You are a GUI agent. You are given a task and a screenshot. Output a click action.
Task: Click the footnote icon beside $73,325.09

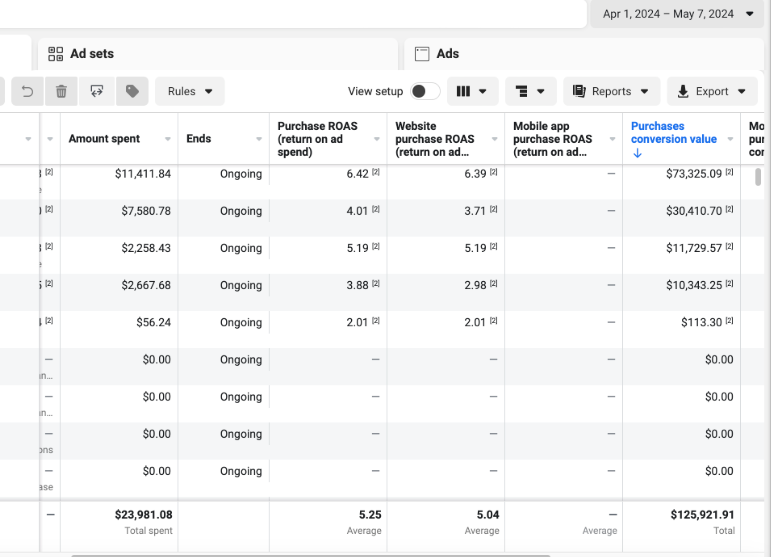coord(730,173)
